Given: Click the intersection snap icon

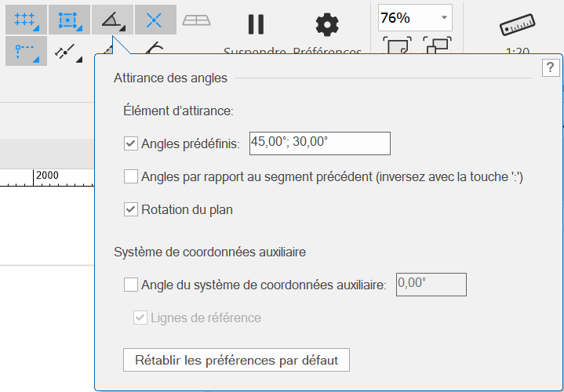Looking at the screenshot, I should pyautogui.click(x=154, y=19).
